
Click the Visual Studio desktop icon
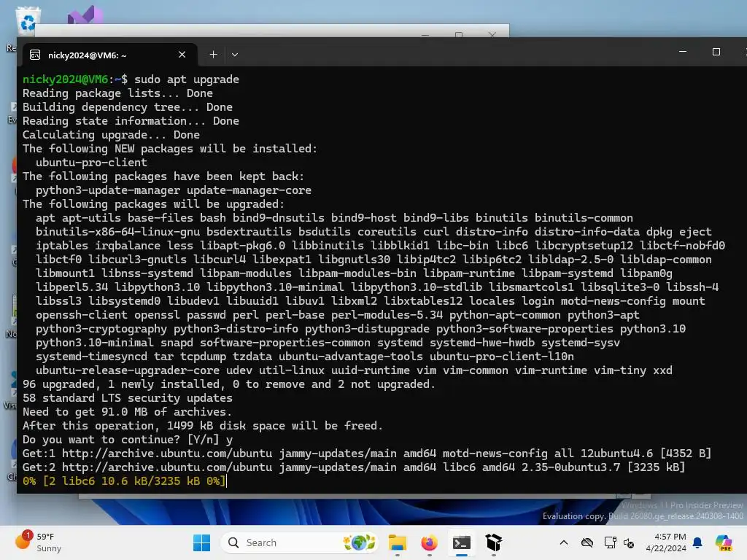[85, 15]
